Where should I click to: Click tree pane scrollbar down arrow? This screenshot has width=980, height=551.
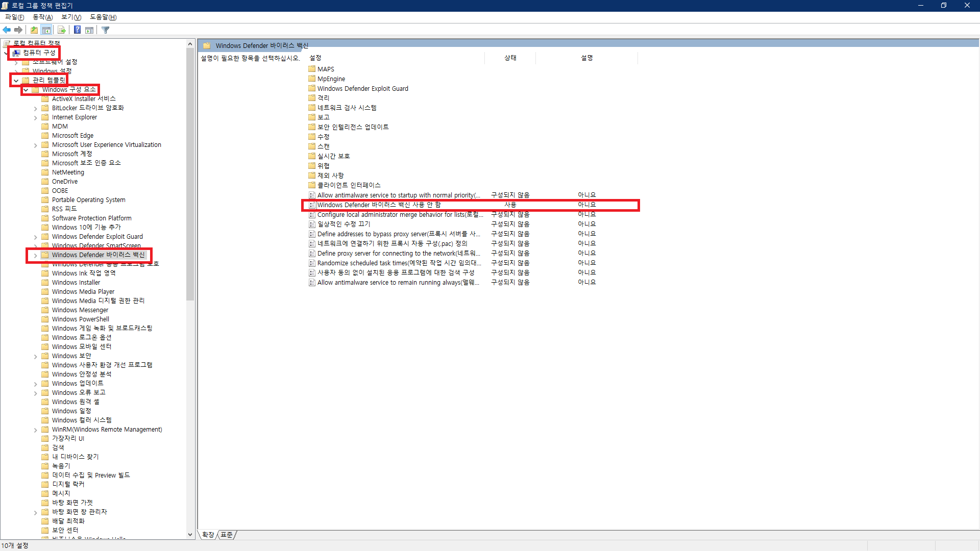point(190,535)
